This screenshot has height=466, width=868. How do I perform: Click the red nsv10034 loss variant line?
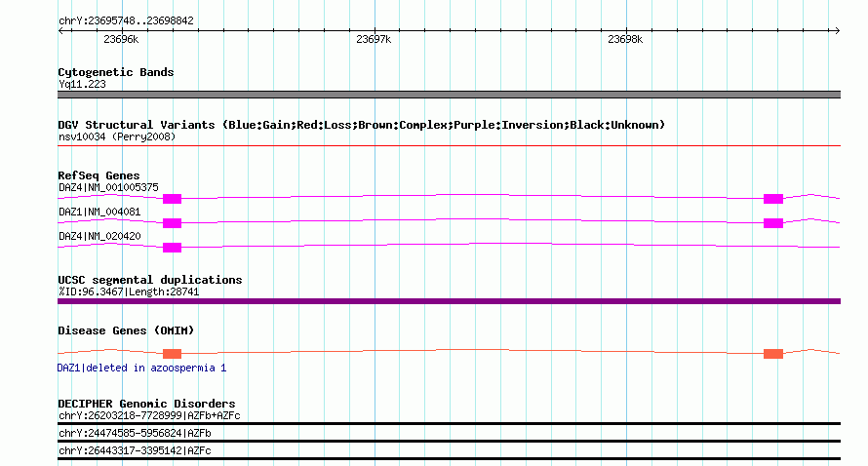tap(449, 145)
